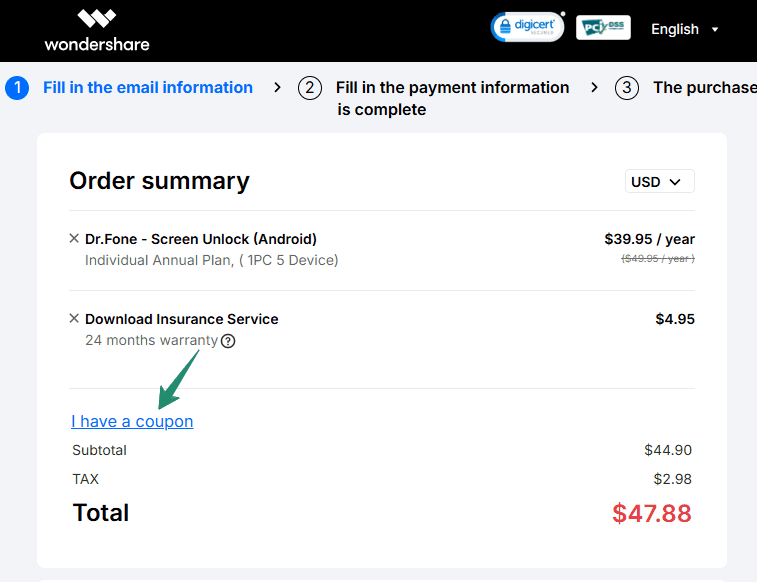Image resolution: width=757 pixels, height=582 pixels.
Task: Click the Wondershare logo
Action: [x=97, y=30]
